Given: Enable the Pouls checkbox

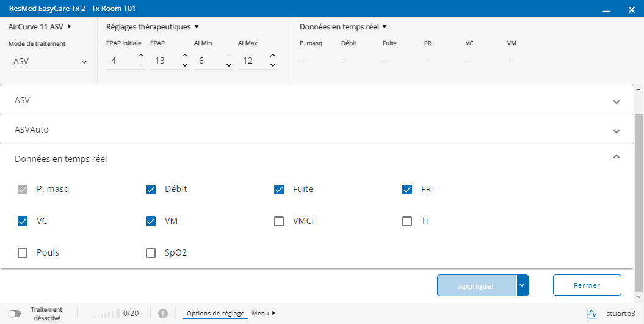Looking at the screenshot, I should coord(23,253).
